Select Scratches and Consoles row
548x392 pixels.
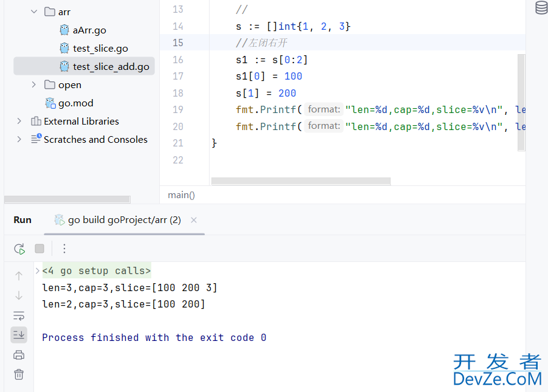click(95, 140)
